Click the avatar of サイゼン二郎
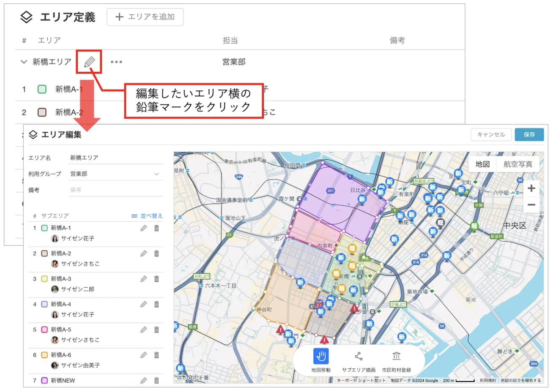Image resolution: width=553 pixels, height=392 pixels. coord(55,289)
